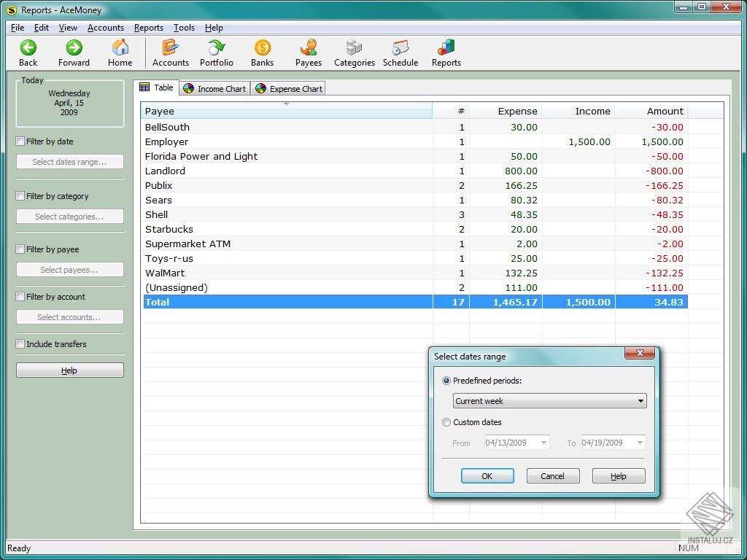Open Banks with the dollar coin icon

click(x=262, y=48)
